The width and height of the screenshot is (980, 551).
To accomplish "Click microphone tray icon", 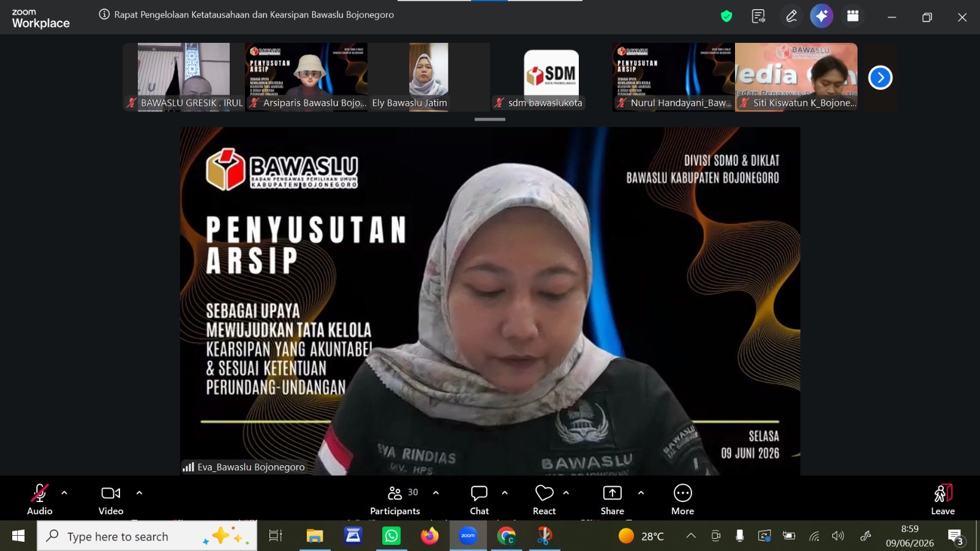I will click(x=740, y=536).
